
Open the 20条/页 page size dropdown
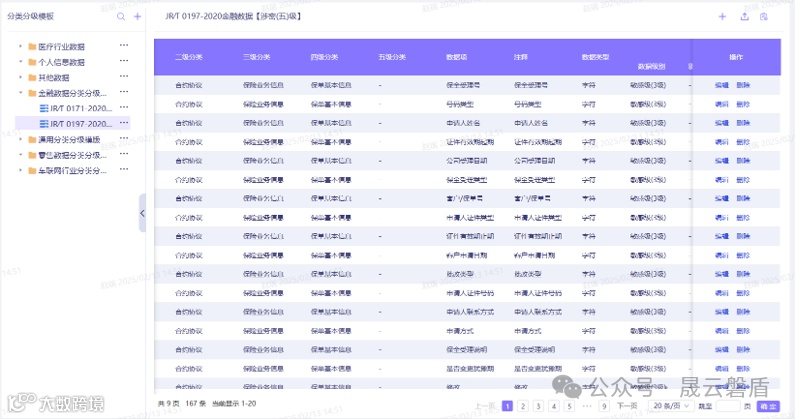671,406
